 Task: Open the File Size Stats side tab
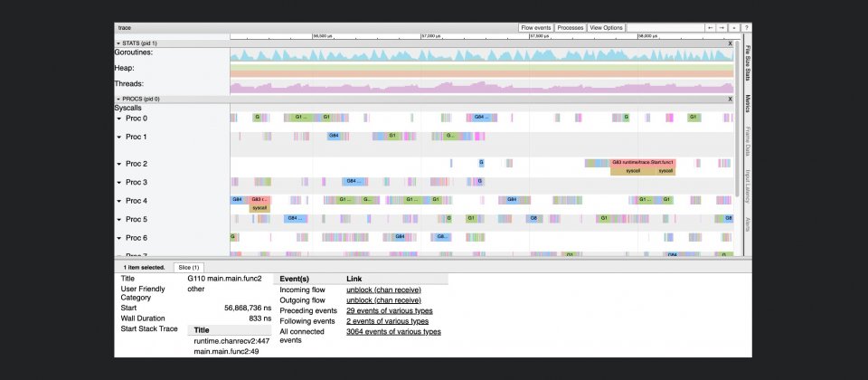click(x=747, y=63)
